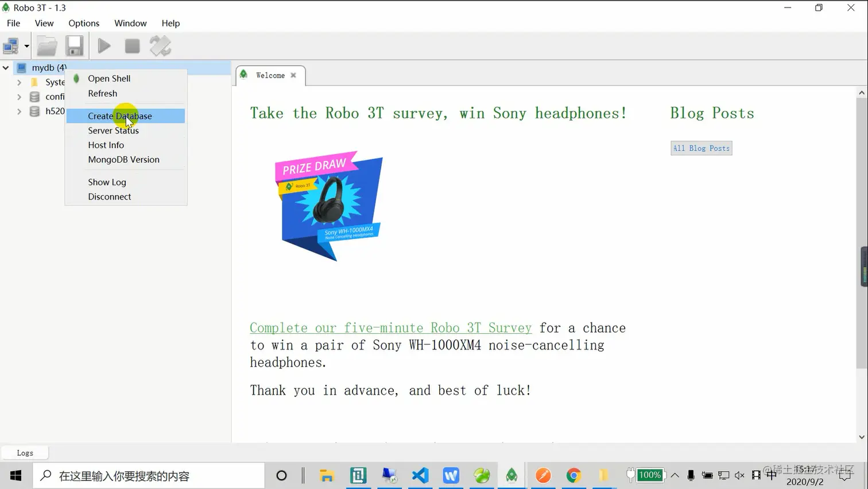Image resolution: width=868 pixels, height=489 pixels.
Task: Open Remote Desktop app on taskbar
Action: tap(389, 476)
